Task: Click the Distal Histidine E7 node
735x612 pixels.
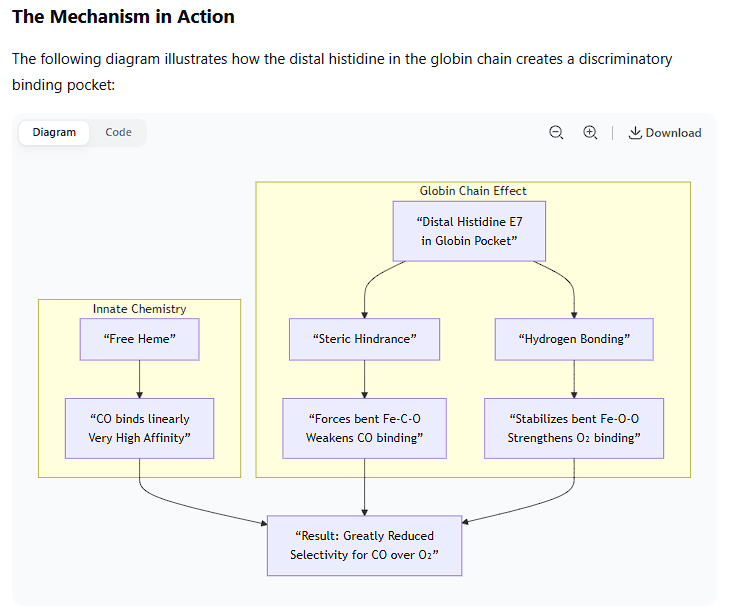Action: (x=469, y=230)
